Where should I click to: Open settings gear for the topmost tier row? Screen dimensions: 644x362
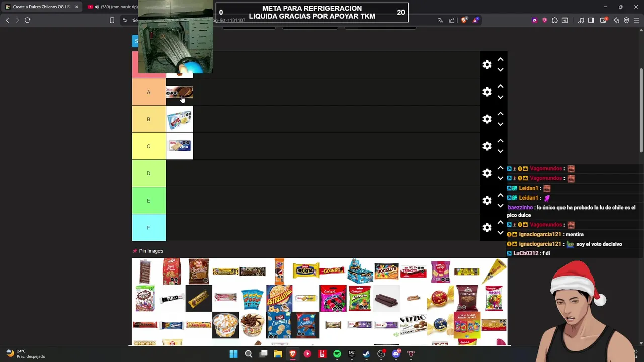487,65
